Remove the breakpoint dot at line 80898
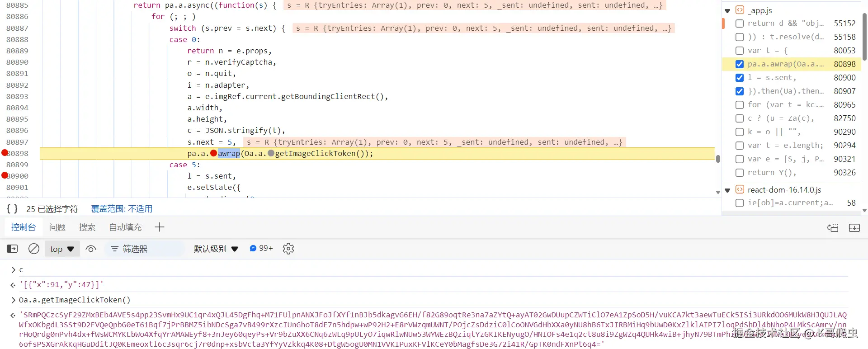The width and height of the screenshot is (868, 349). click(x=5, y=153)
